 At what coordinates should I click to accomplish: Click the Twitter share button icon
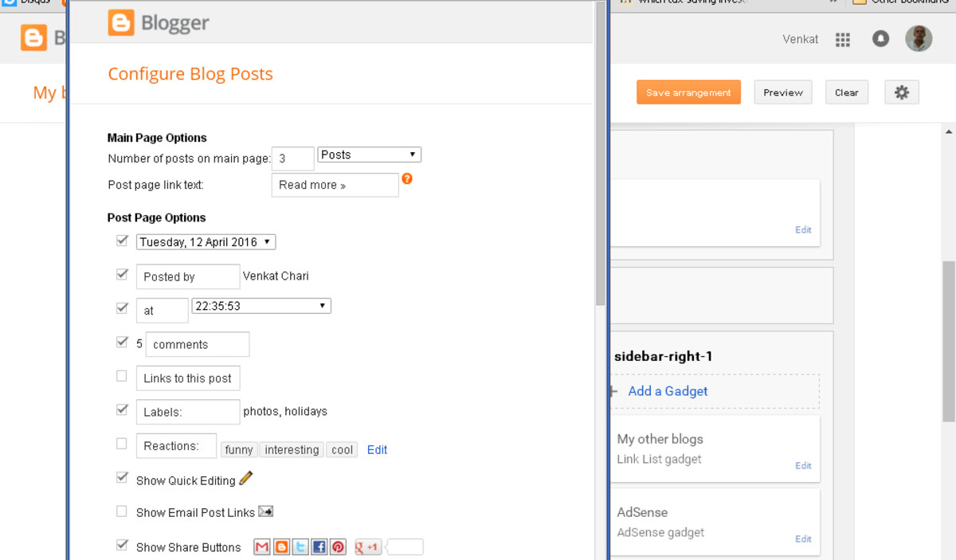[300, 546]
